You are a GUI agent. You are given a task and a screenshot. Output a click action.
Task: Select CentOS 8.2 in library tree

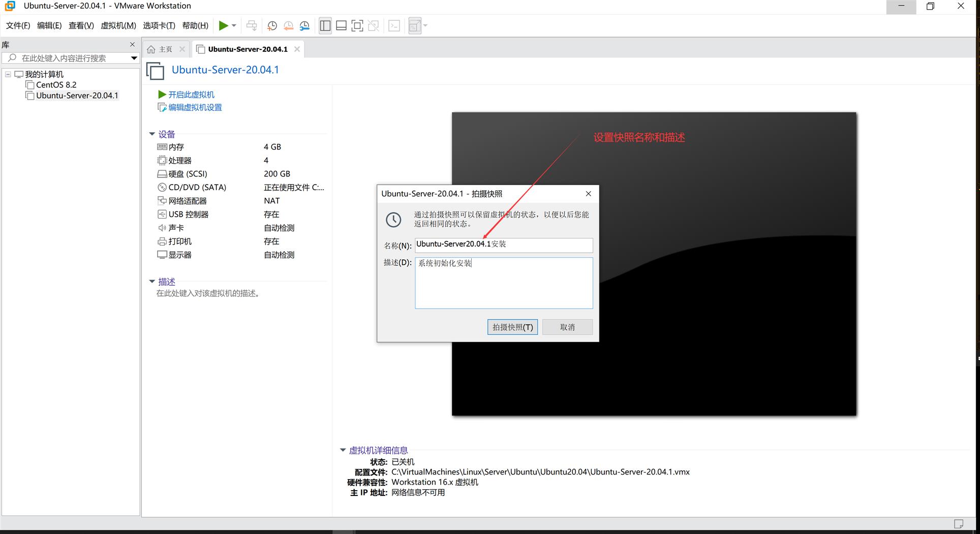(56, 85)
